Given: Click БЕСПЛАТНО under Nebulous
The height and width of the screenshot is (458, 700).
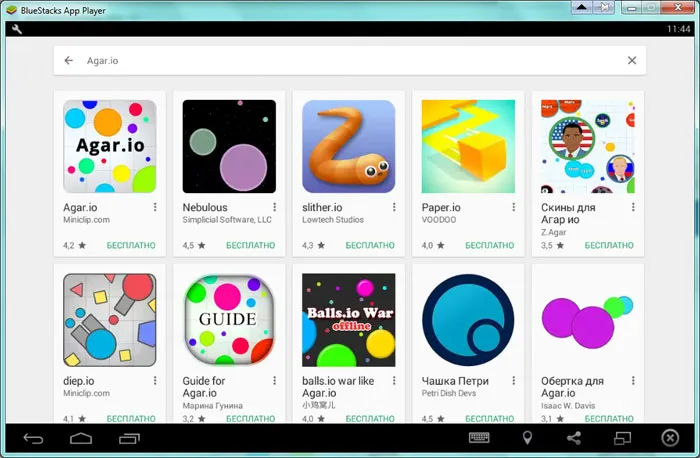Looking at the screenshot, I should point(250,245).
